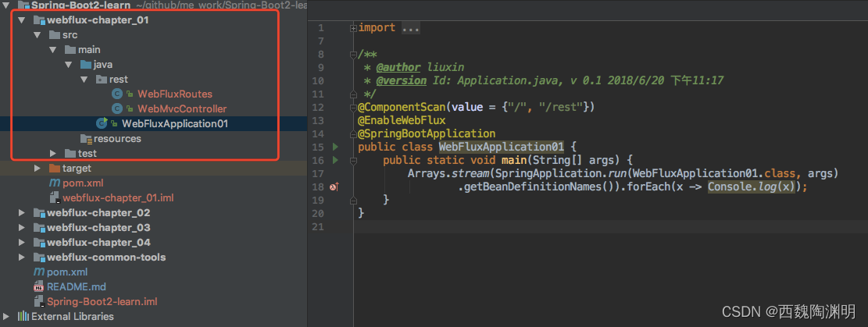The height and width of the screenshot is (327, 868).
Task: Click the run gutter arrow beside main method
Action: [x=334, y=161]
